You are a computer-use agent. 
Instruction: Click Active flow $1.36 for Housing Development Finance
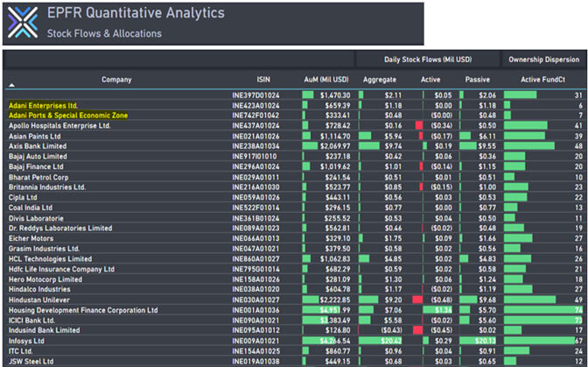[444, 310]
